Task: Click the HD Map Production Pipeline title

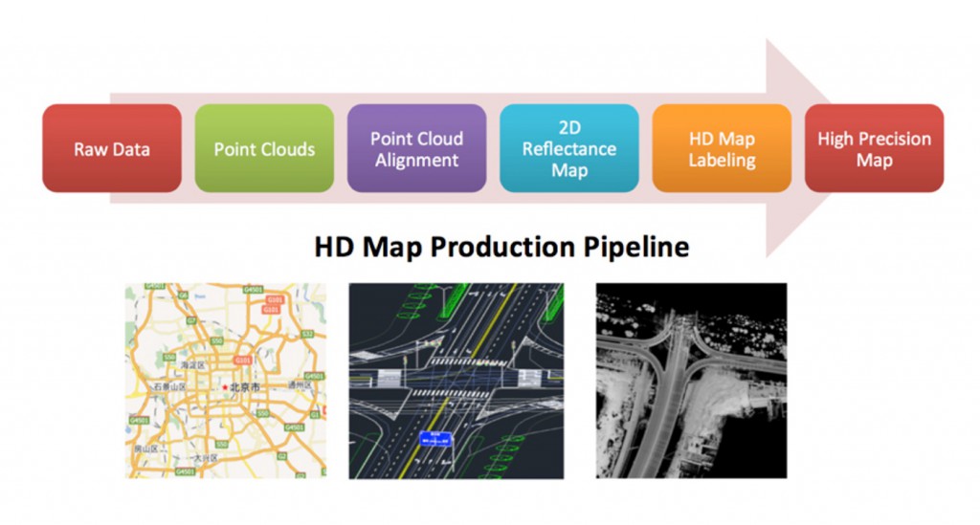Action: click(501, 247)
